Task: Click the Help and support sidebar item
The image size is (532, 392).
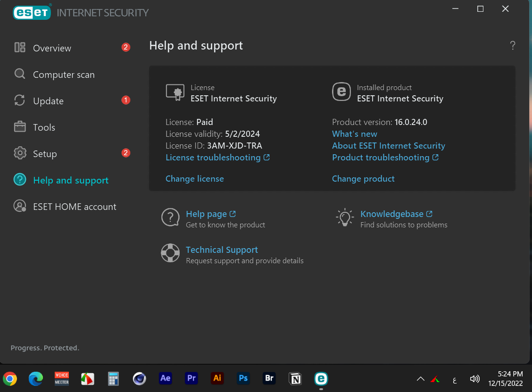Action: coord(71,180)
